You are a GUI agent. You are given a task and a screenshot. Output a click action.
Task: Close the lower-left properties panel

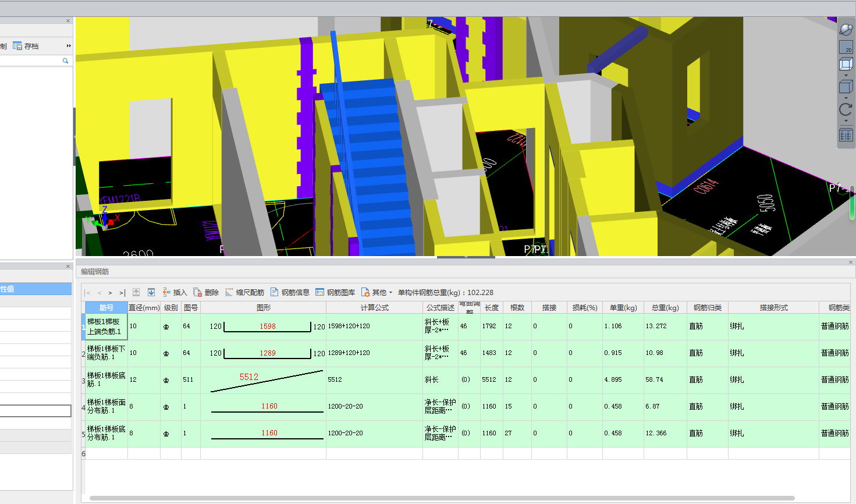[x=68, y=267]
